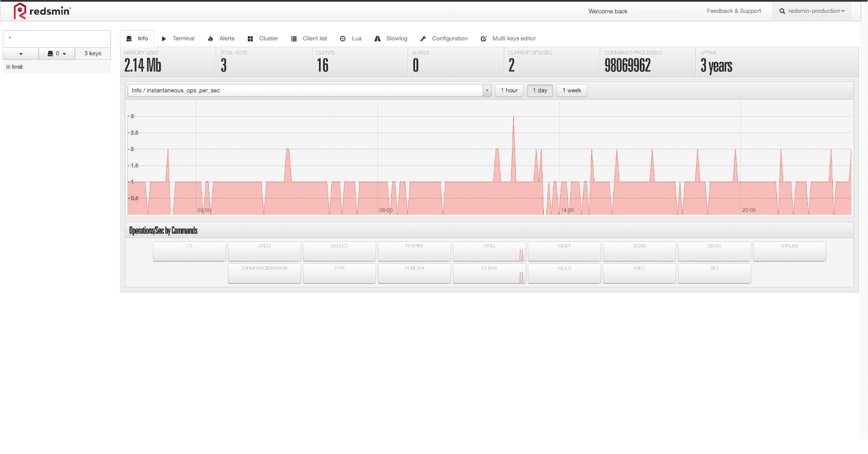Open Feedback & Support link
The image size is (868, 454).
(734, 11)
